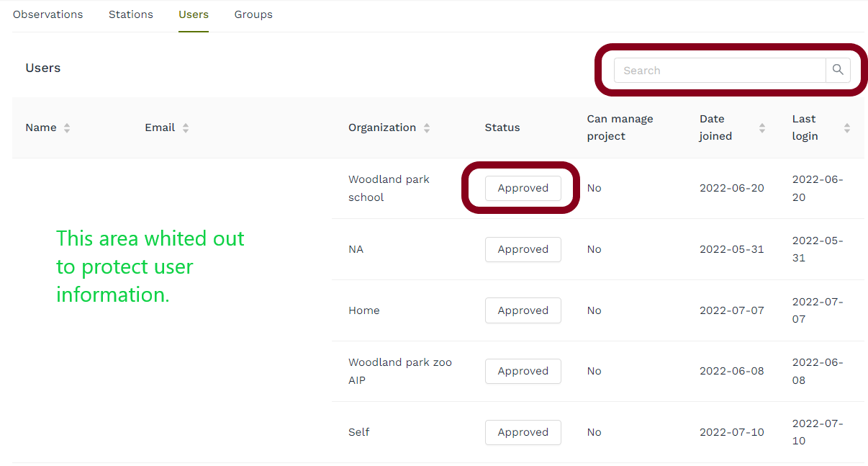Viewport: 868px width, 466px height.
Task: Click Approved for Woodland park zoo AIP
Action: (x=523, y=371)
